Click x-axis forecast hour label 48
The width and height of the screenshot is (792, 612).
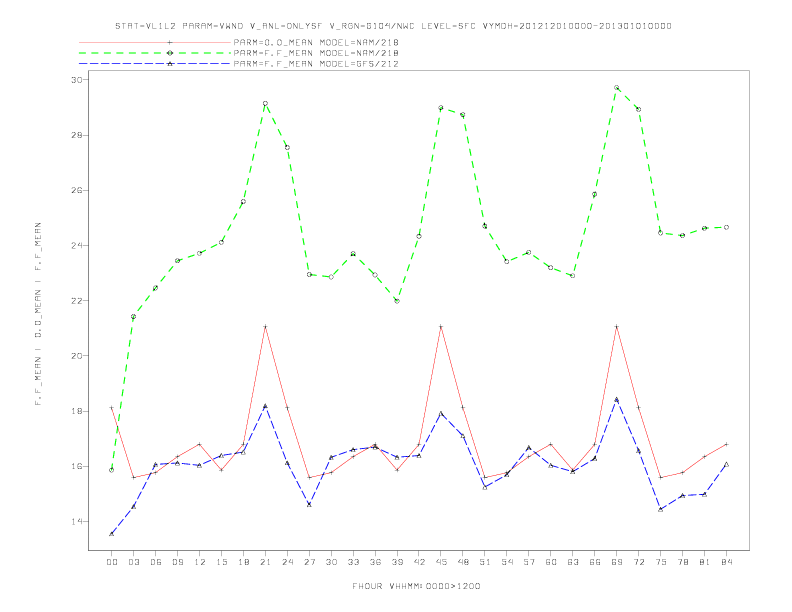(x=463, y=562)
